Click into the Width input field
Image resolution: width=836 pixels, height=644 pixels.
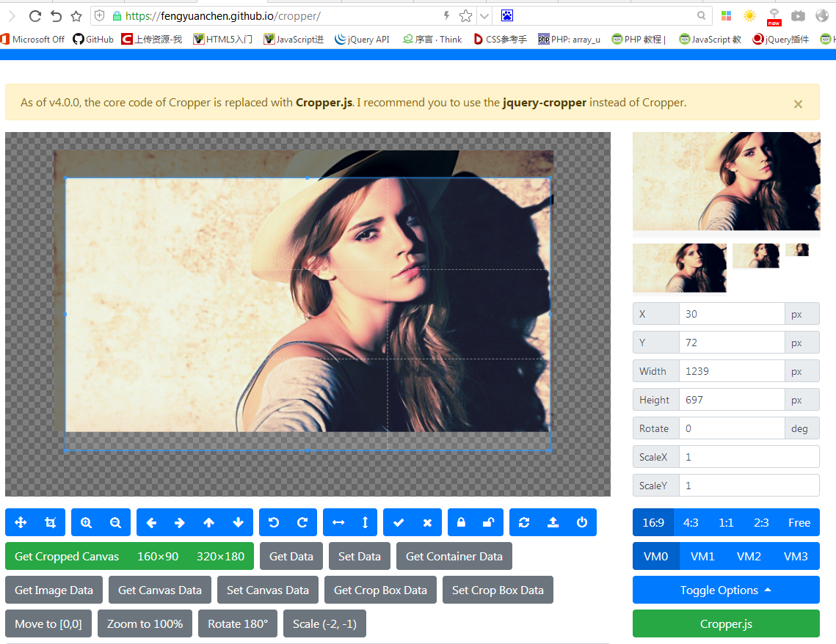click(731, 371)
